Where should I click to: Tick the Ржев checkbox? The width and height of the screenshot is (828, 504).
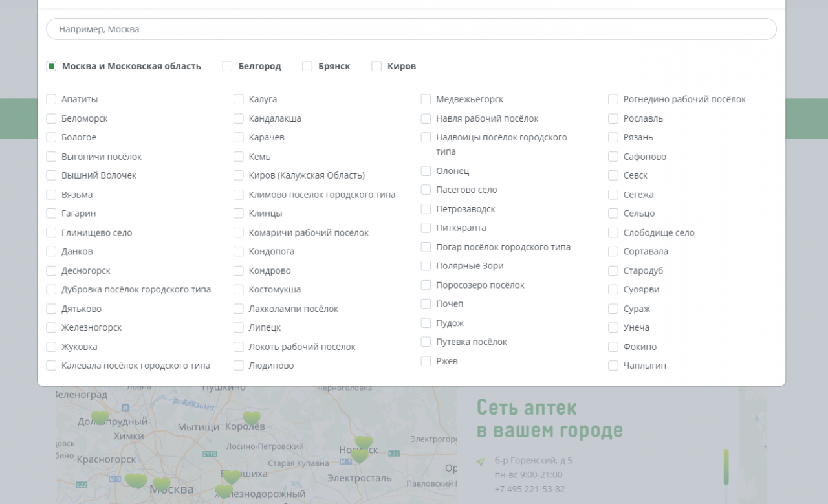(426, 361)
